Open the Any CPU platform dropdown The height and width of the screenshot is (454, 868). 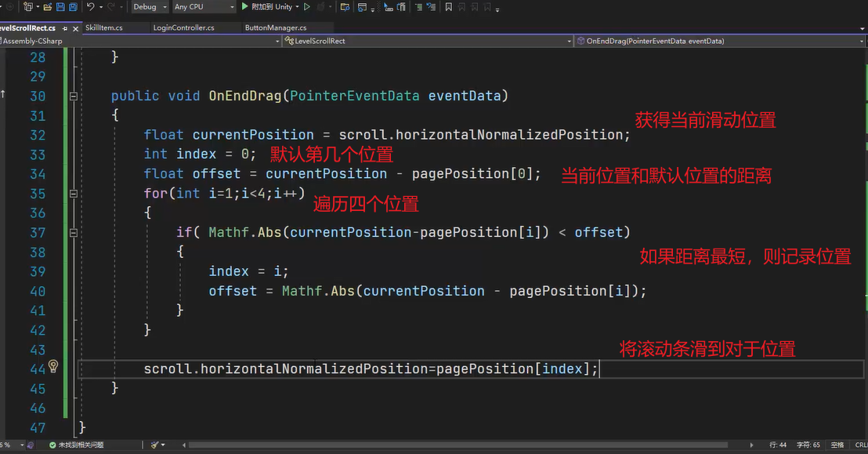tap(202, 7)
